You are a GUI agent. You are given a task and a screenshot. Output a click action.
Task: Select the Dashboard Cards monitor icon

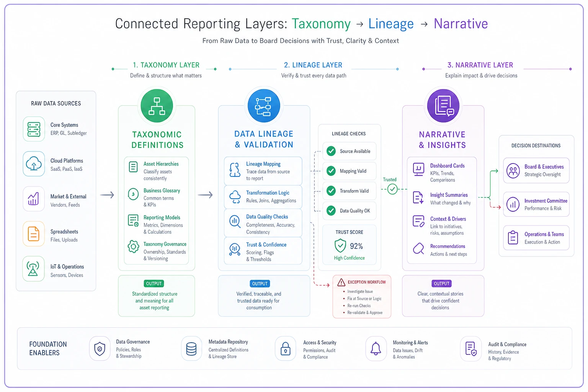[418, 169]
